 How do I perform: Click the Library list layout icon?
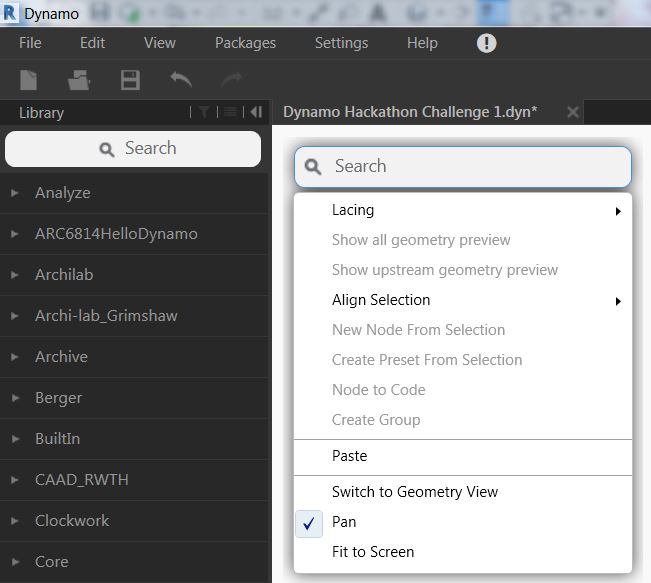click(x=230, y=112)
